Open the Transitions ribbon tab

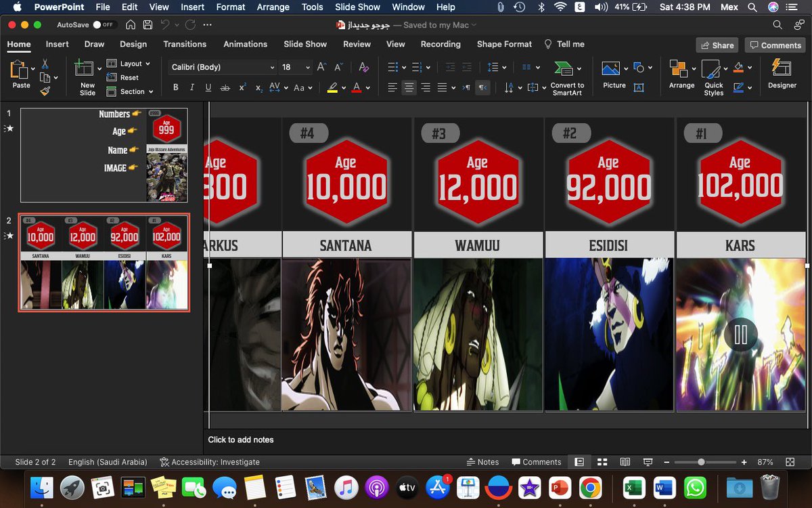185,44
